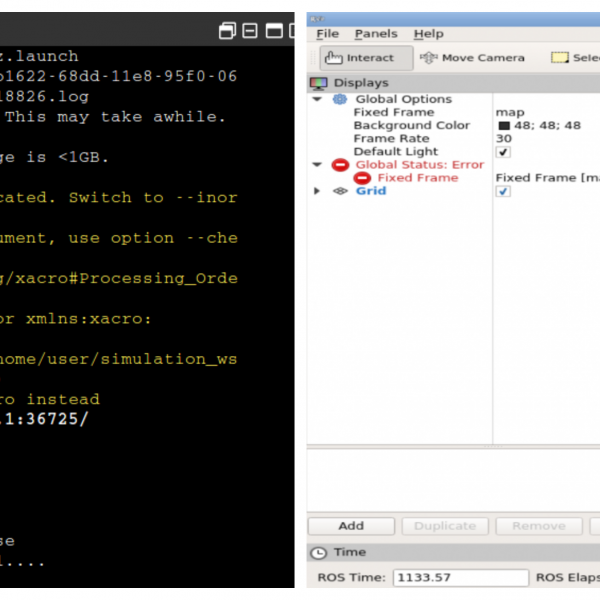Select the Frame Rate row label
The image size is (600, 600).
pos(391,139)
